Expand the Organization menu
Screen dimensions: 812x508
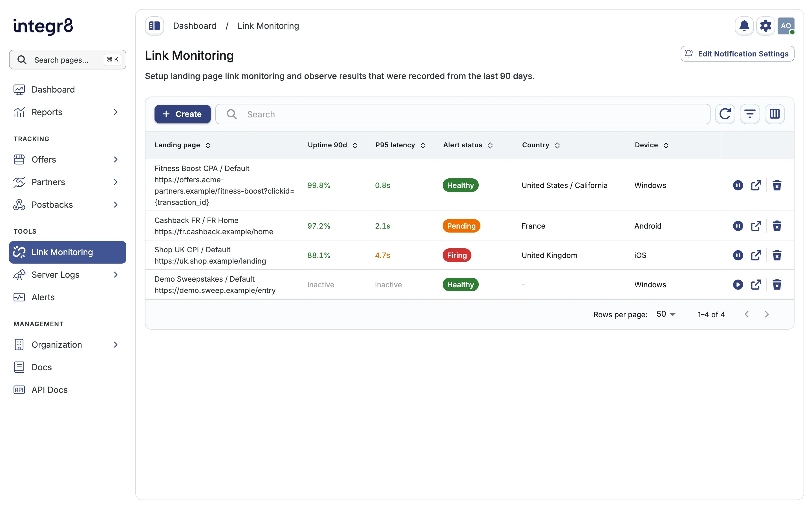click(x=67, y=345)
